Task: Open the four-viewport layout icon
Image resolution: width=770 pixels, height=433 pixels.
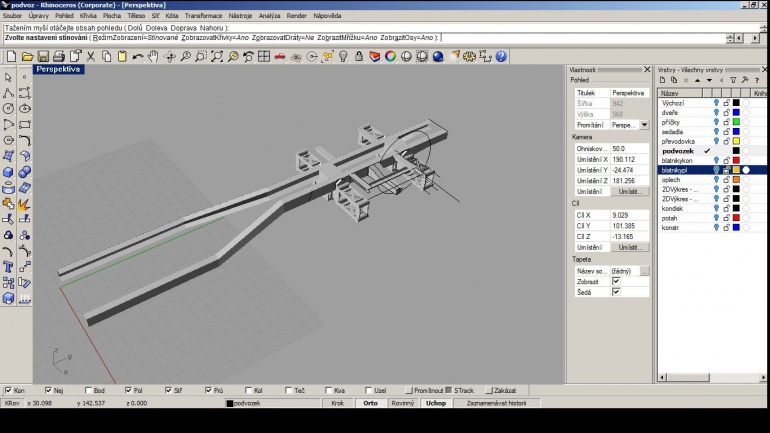Action: (x=264, y=56)
